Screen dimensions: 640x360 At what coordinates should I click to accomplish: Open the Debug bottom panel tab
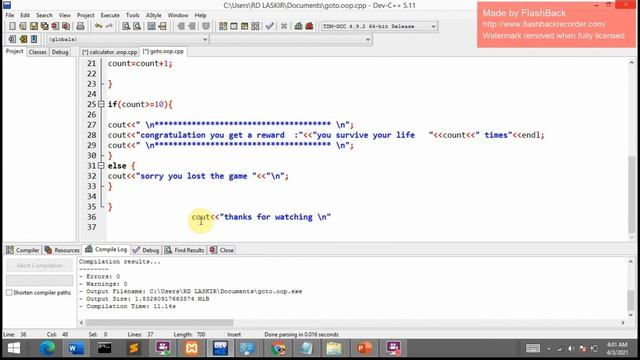point(146,250)
